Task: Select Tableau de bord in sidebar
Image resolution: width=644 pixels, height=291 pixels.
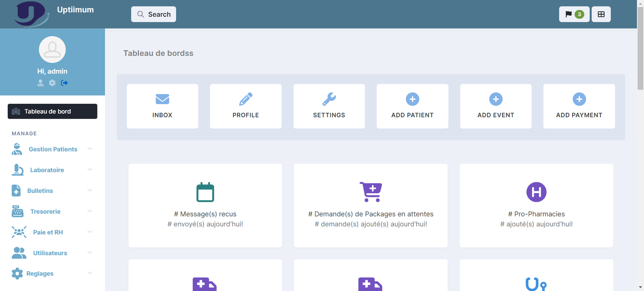Action: 52,111
